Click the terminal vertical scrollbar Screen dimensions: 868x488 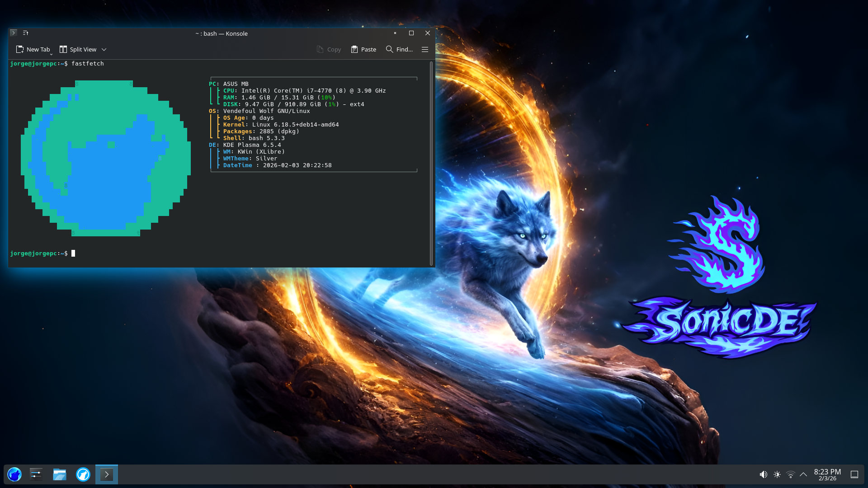[x=431, y=163]
